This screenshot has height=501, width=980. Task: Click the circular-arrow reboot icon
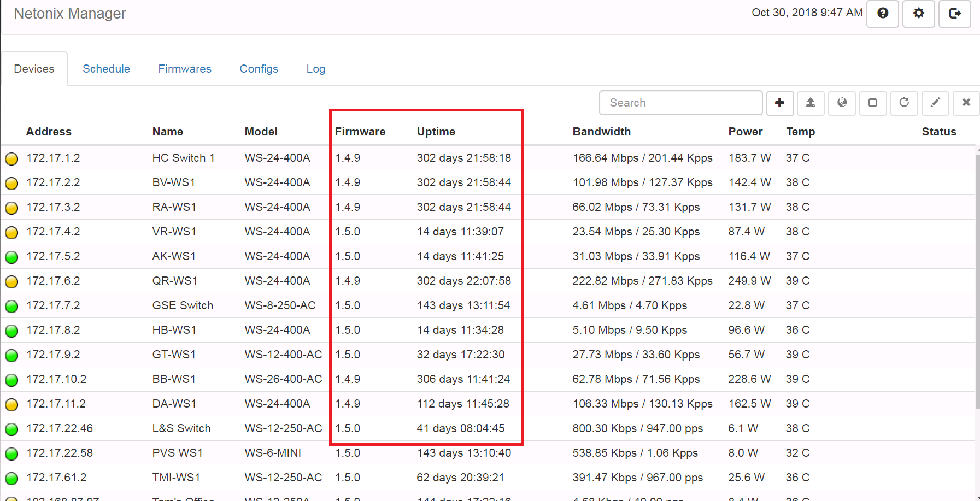pyautogui.click(x=904, y=103)
